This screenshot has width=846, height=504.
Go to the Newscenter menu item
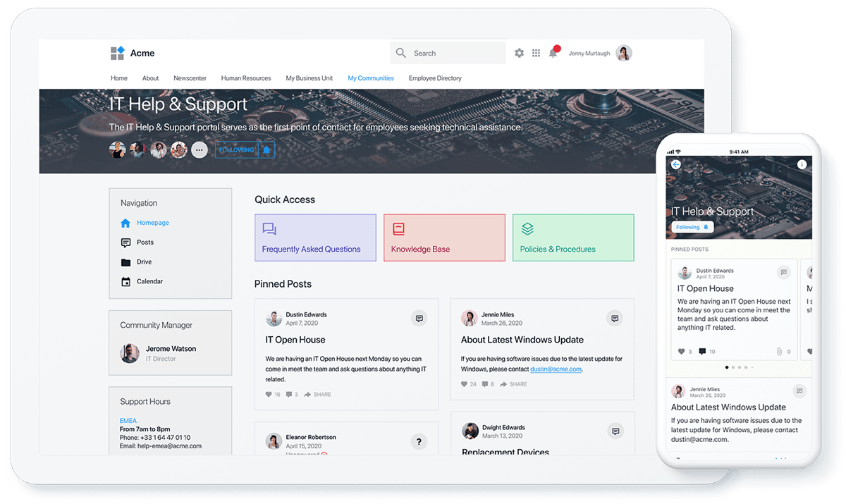coord(190,78)
